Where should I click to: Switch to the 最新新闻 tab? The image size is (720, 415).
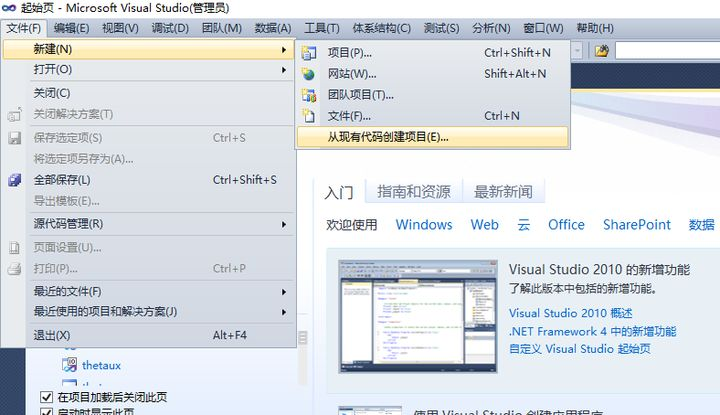pos(503,191)
